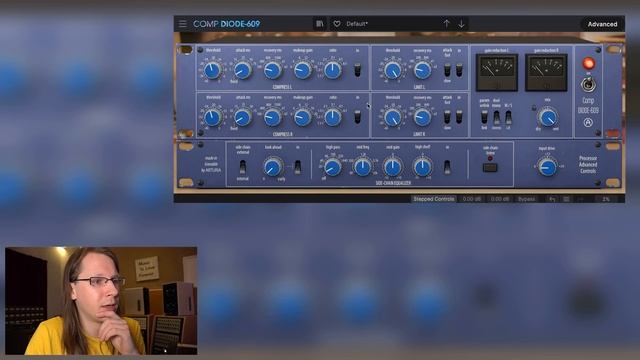Flip the main power toggle switch
Screen dimensions: 640x360
(588, 84)
